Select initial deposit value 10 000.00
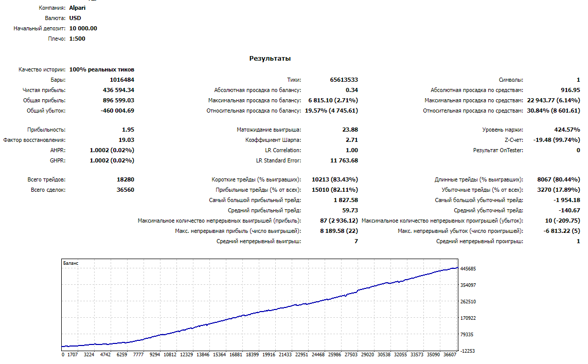The width and height of the screenshot is (588, 364). pyautogui.click(x=83, y=28)
